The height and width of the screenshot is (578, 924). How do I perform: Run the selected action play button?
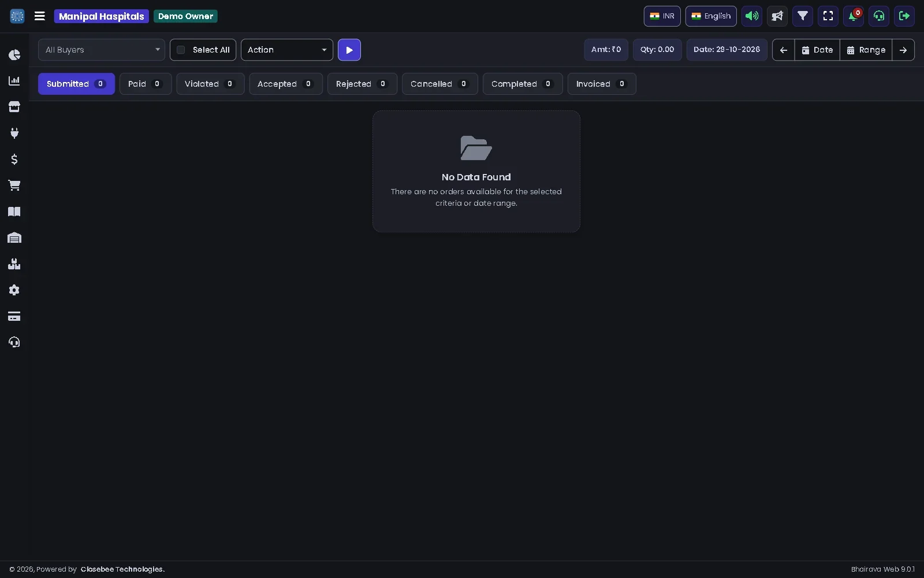349,50
